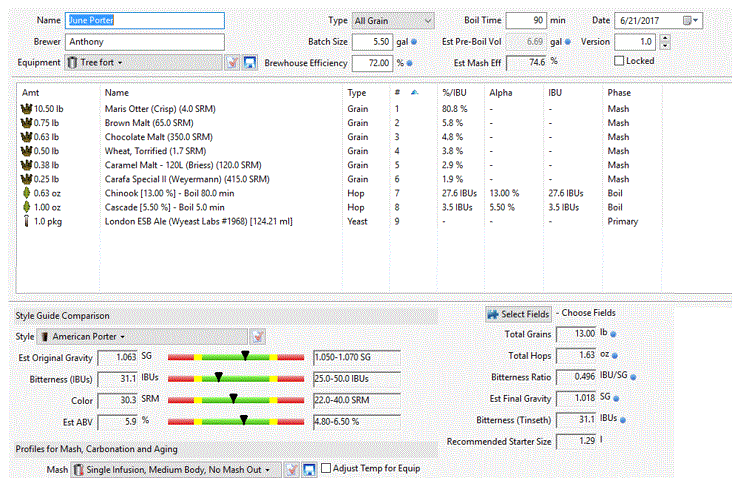Select the Carafa Special II (Weyermann) row

point(339,179)
